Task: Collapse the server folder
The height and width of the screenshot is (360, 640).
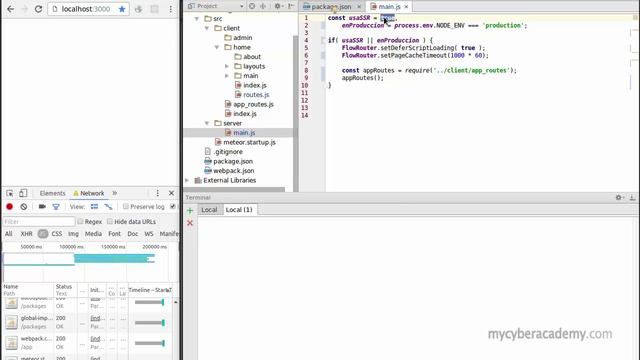Action: pyautogui.click(x=207, y=123)
